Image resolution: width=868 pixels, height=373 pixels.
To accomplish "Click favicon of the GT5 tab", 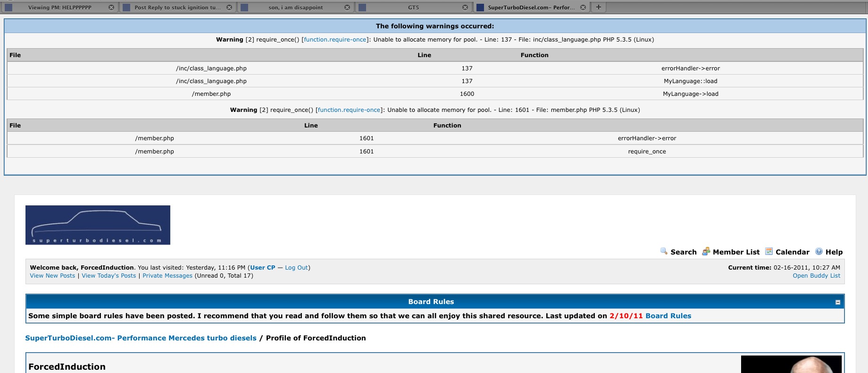I will point(362,8).
